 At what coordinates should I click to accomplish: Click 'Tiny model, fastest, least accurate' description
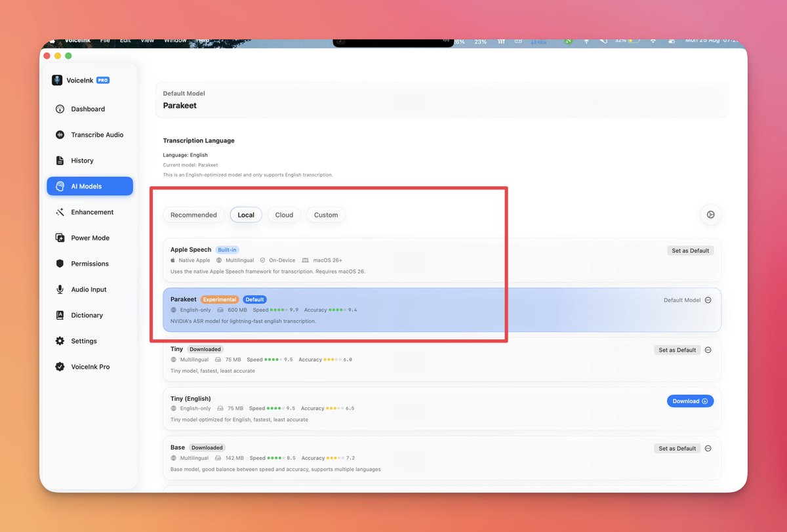[x=212, y=371]
